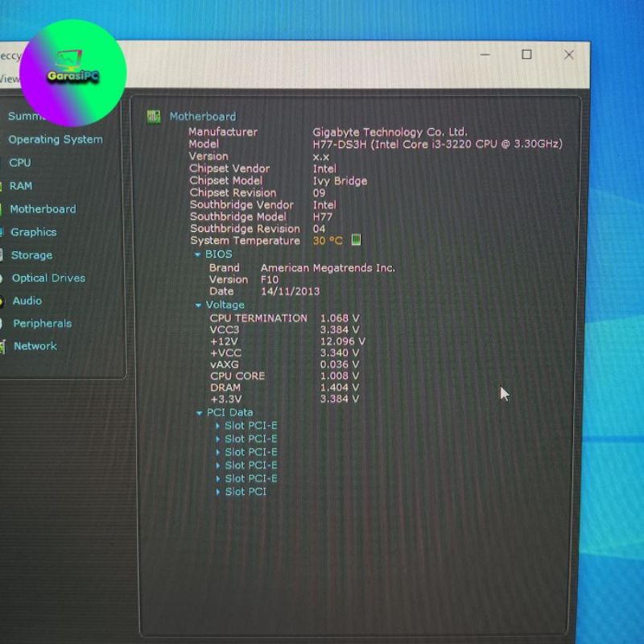Screen dimensions: 644x644
Task: Expand the third Slot PCI-E entry
Action: point(217,452)
